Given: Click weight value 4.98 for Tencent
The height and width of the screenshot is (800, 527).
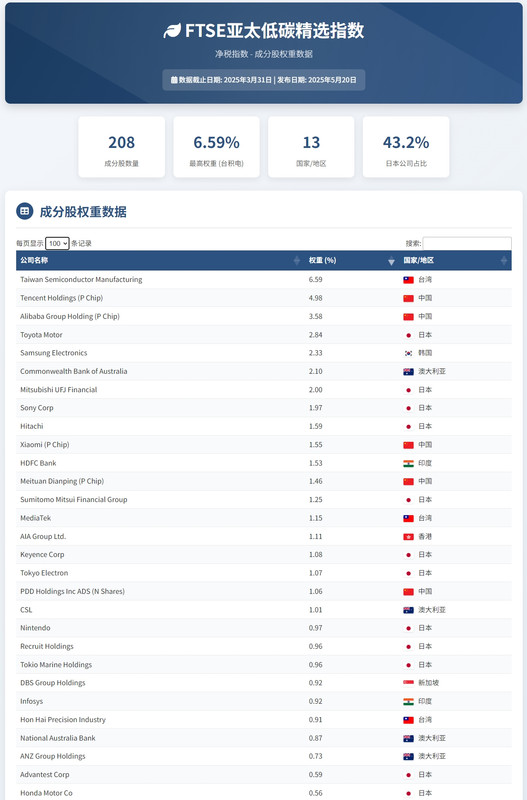Looking at the screenshot, I should click(x=315, y=298).
